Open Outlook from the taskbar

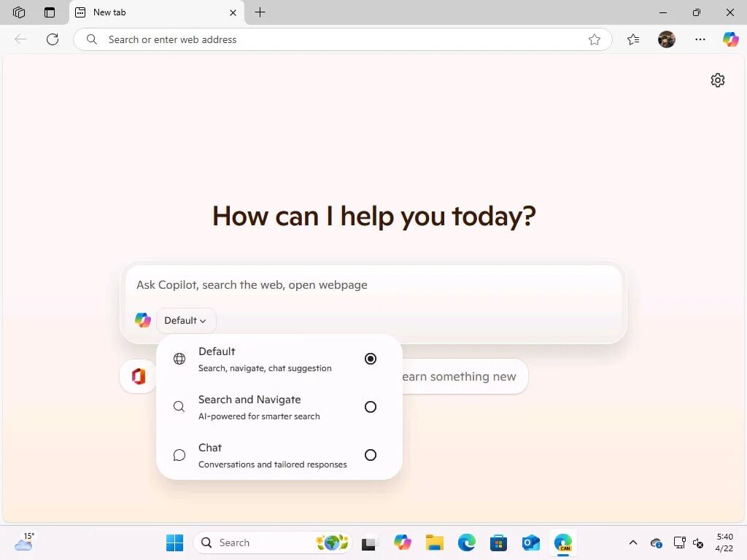coord(530,542)
